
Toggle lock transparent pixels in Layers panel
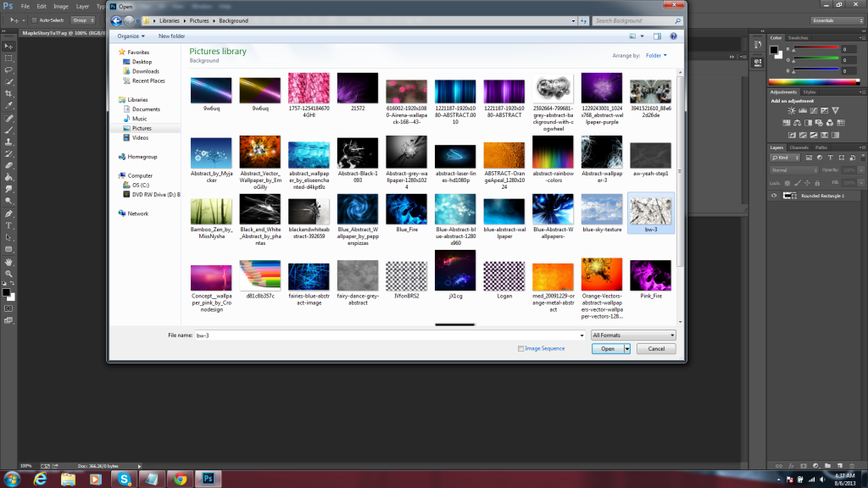[x=787, y=183]
